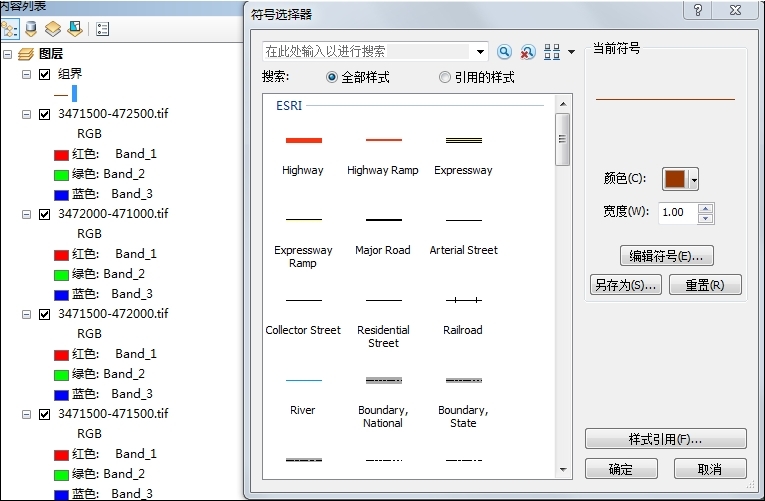Click the symbol search magnifier icon
The width and height of the screenshot is (765, 501).
tap(504, 52)
